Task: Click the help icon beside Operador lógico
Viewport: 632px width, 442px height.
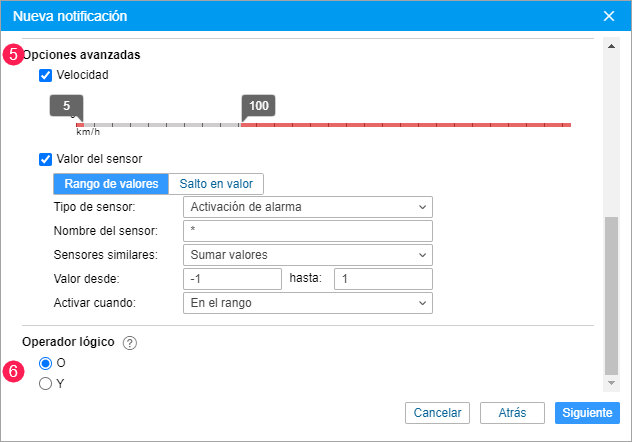Action: [x=130, y=343]
